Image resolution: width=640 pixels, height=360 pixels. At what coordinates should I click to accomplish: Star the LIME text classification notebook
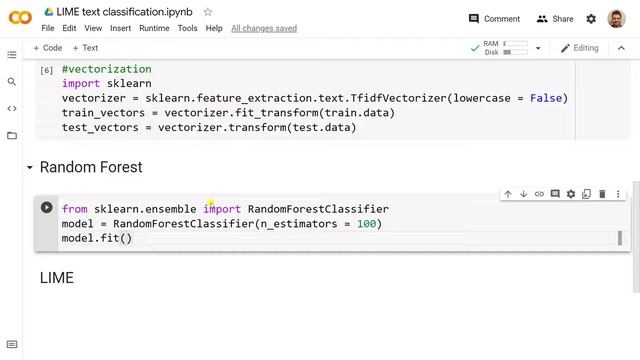coord(208,12)
